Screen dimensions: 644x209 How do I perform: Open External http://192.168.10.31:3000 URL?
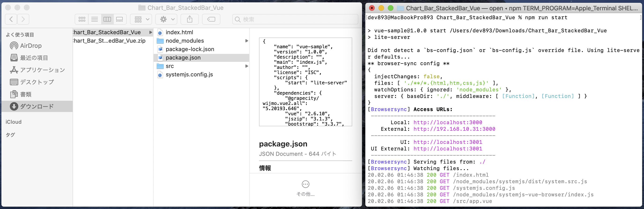[x=454, y=129]
